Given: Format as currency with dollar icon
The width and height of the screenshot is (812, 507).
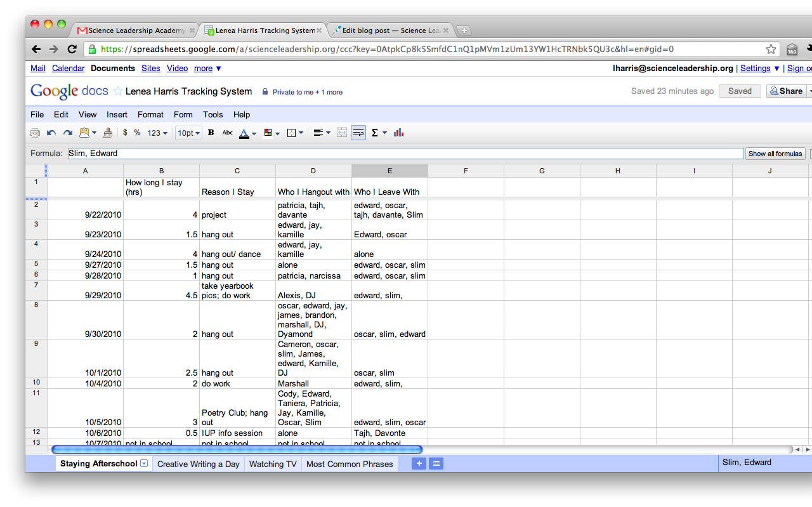Looking at the screenshot, I should (125, 133).
